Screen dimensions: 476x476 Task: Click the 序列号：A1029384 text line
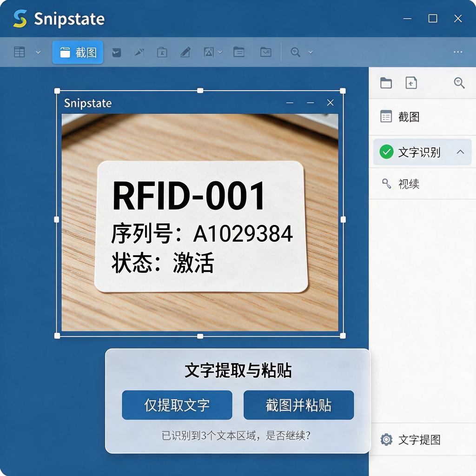pyautogui.click(x=202, y=233)
